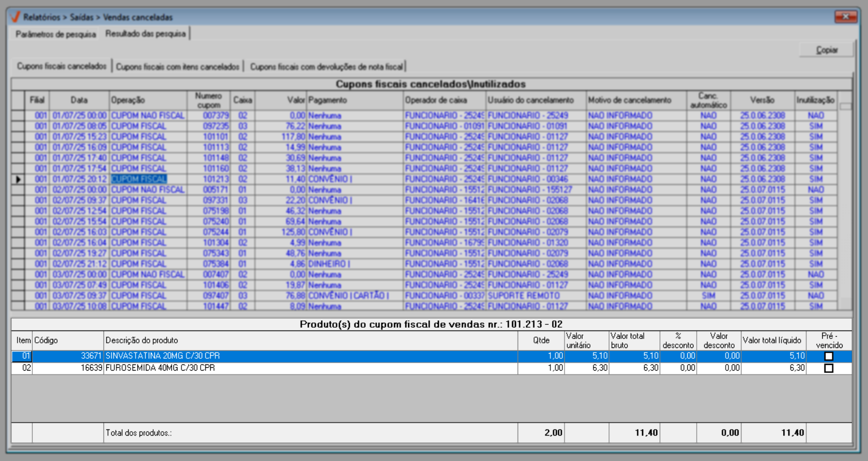Viewport: 868px width, 461px height.
Task: Click the Numero cupom column header
Action: (x=209, y=100)
